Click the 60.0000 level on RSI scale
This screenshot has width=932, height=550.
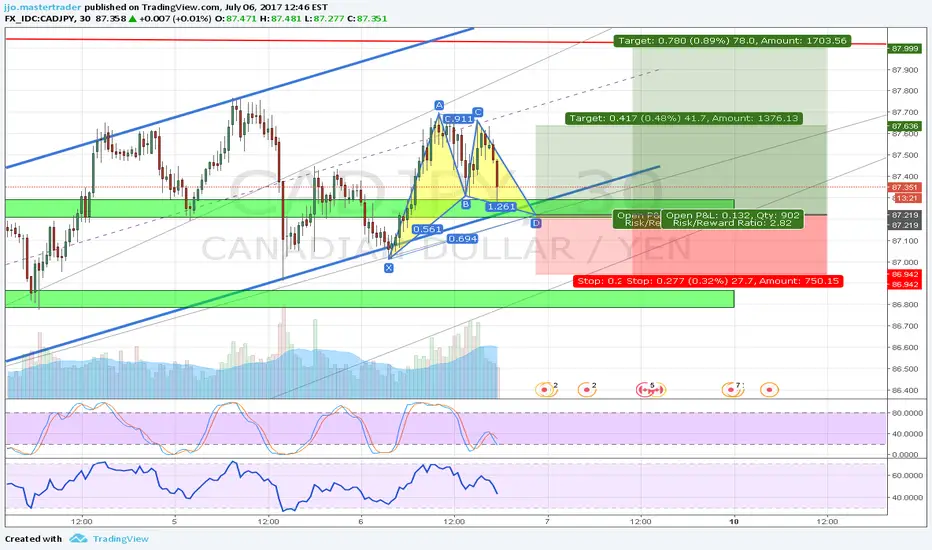point(906,476)
